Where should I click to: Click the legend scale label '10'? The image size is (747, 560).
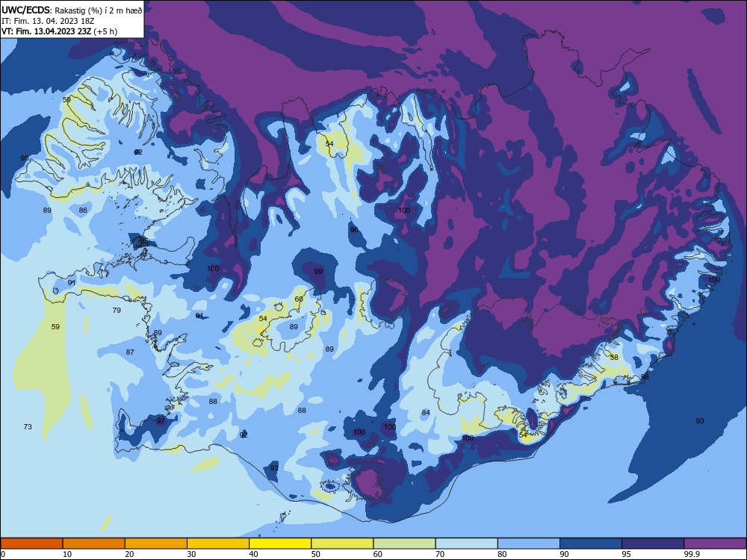(x=67, y=554)
